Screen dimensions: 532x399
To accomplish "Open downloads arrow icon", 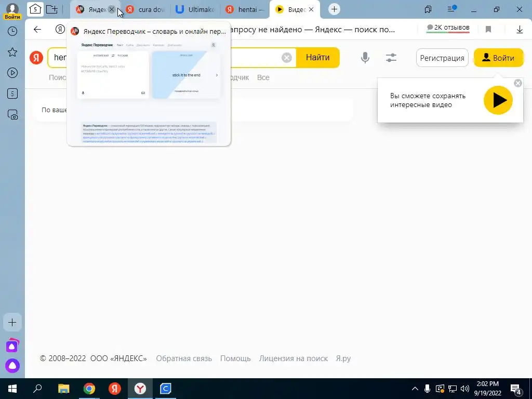I will pos(520,30).
